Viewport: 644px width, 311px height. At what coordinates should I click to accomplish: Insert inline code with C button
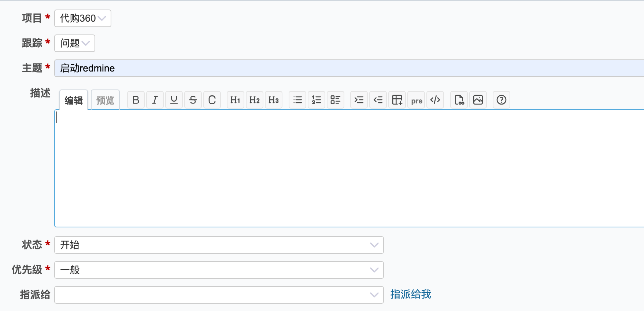[x=212, y=100]
